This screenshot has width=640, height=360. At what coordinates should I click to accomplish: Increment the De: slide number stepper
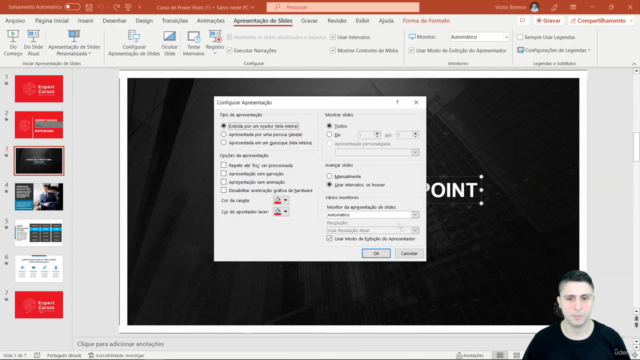(377, 133)
